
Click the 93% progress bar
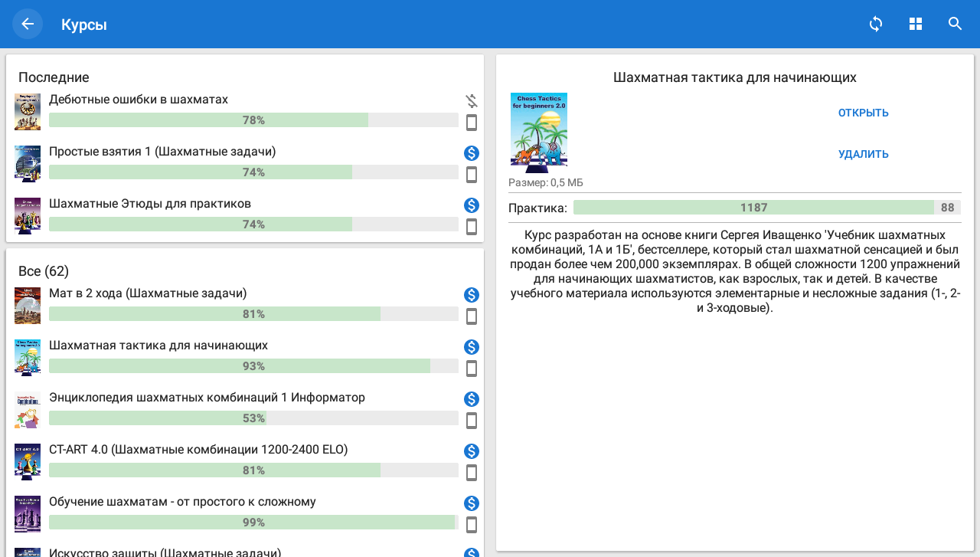point(253,366)
